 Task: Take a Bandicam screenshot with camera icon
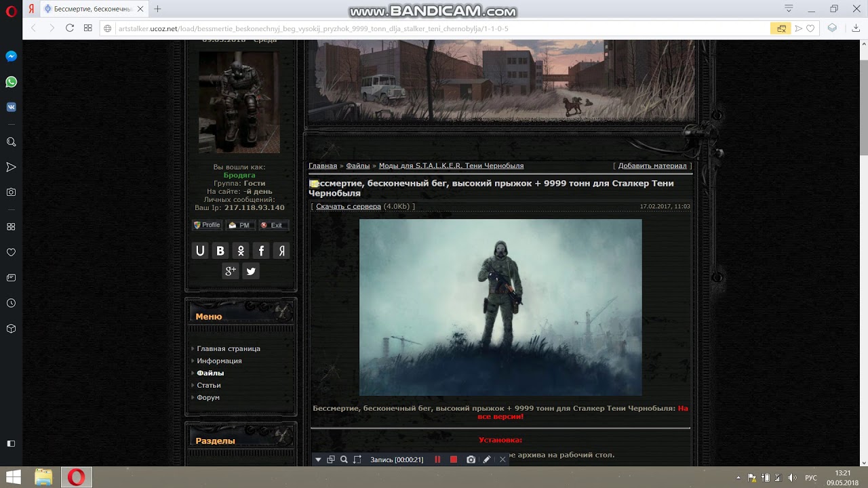tap(471, 460)
